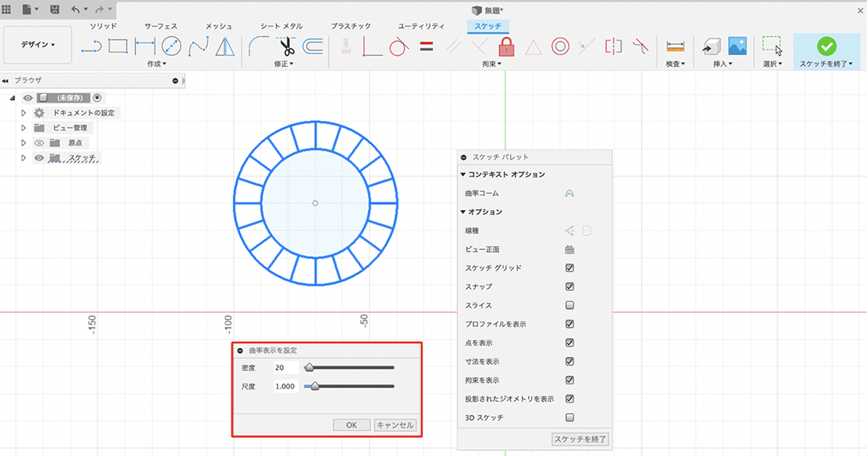Toggle the 3D スケッチ checkbox
The width and height of the screenshot is (868, 456).
click(569, 418)
